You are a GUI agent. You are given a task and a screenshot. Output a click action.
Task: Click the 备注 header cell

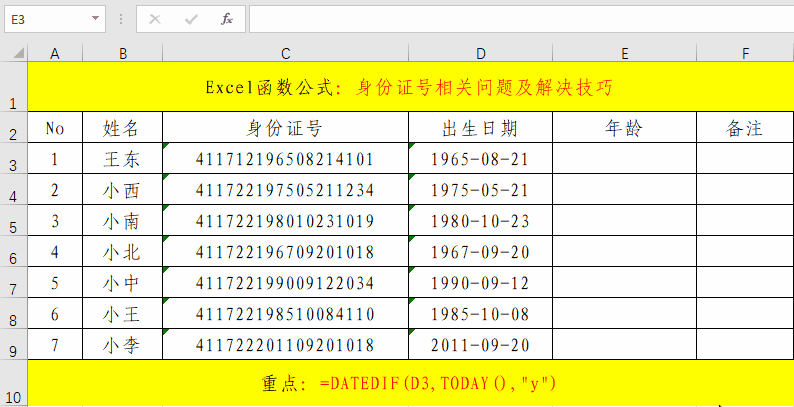click(745, 127)
